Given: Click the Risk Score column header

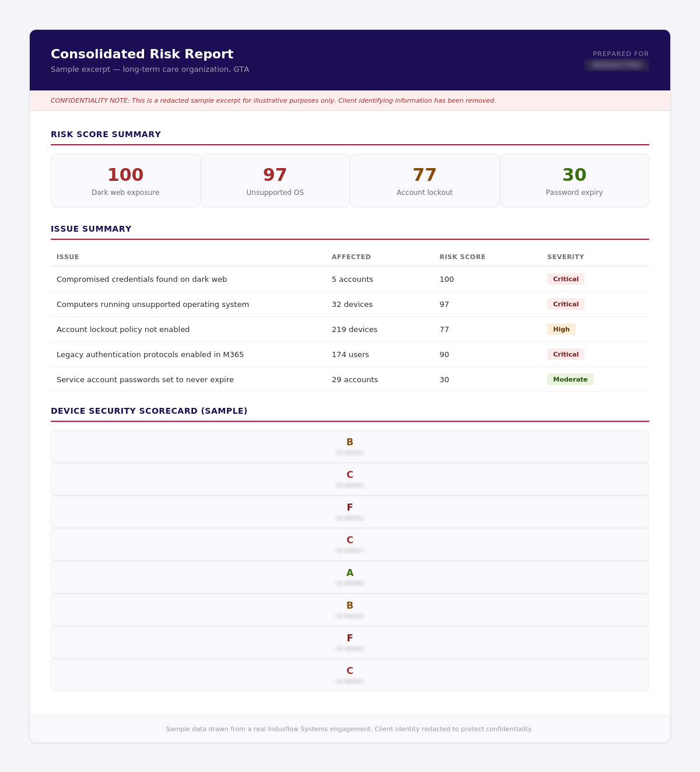Looking at the screenshot, I should (x=463, y=257).
